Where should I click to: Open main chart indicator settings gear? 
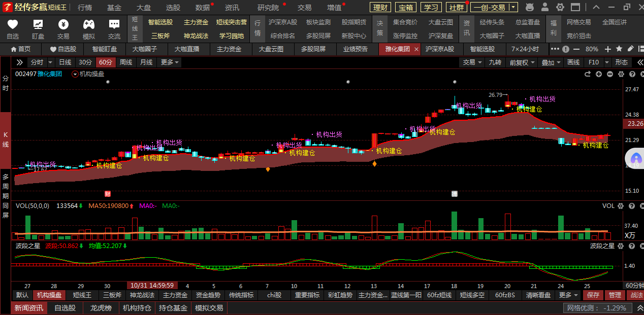pos(621,74)
